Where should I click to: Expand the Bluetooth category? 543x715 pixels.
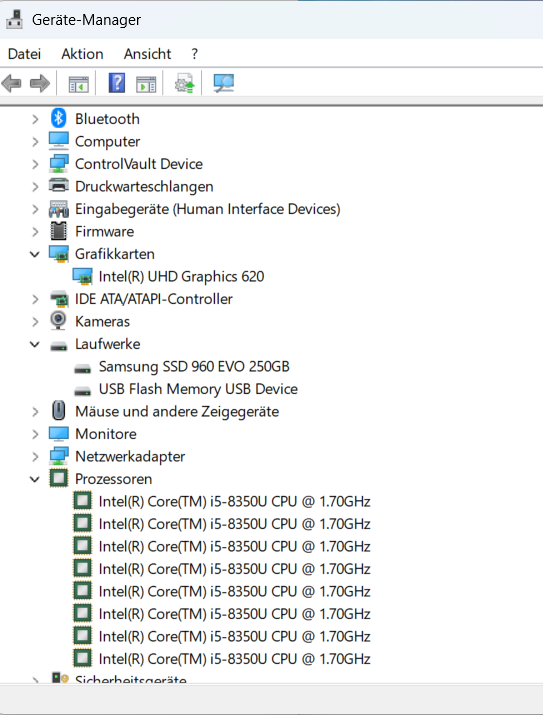(x=35, y=119)
